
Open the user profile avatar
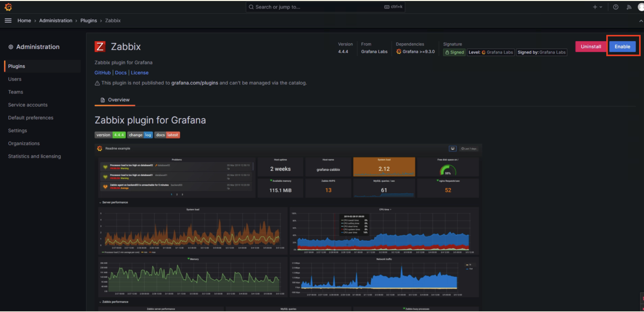641,7
